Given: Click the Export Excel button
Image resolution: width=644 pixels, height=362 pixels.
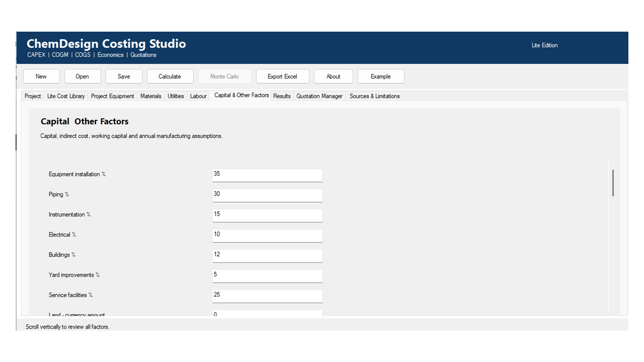Looking at the screenshot, I should point(282,76).
